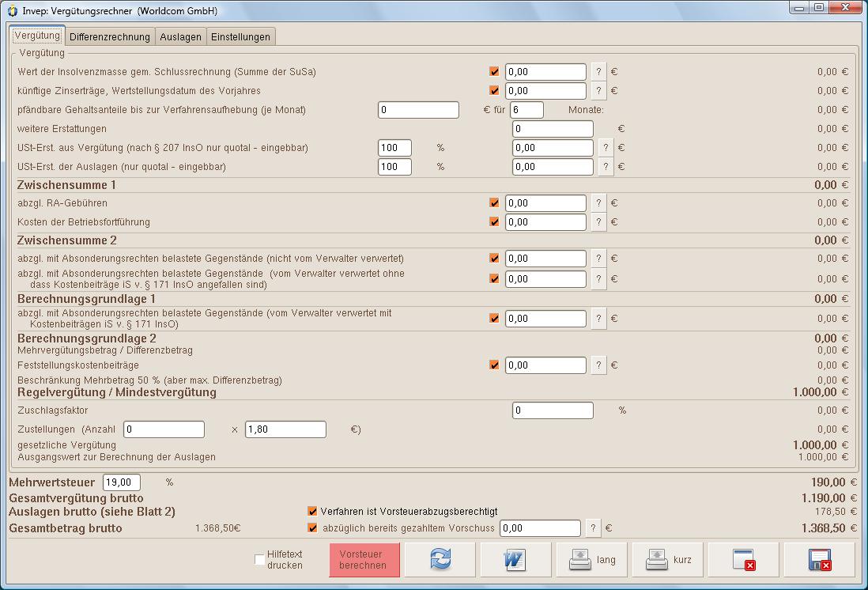Toggle checkbox for abzgl. RA-Gebühren
This screenshot has width=868, height=590.
pos(494,202)
